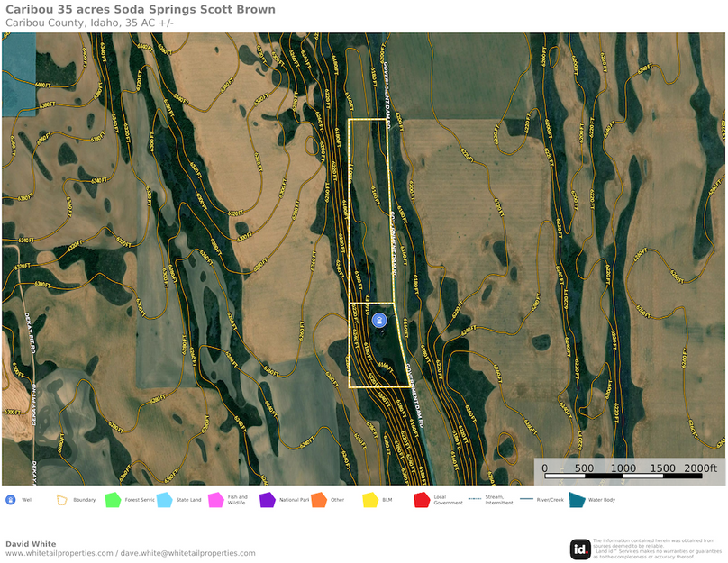This screenshot has width=728, height=563.
Task: Select the Boundary legend outline icon
Action: [x=62, y=499]
